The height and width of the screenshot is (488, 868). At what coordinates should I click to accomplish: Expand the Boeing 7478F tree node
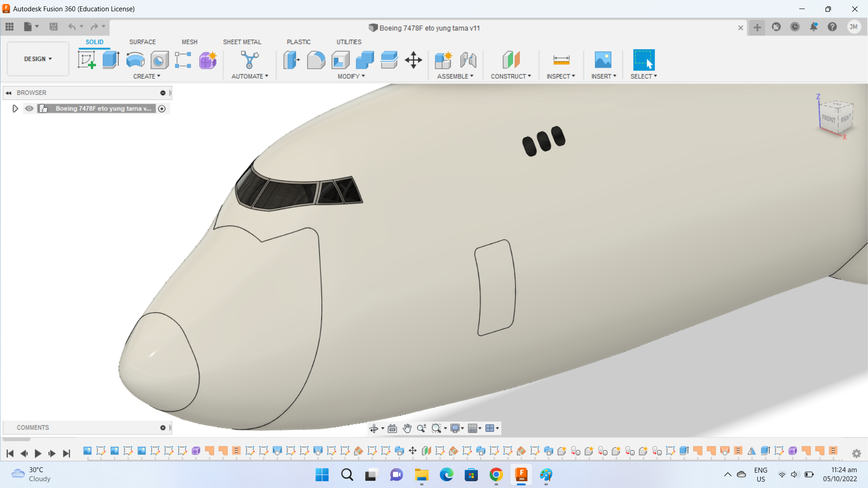click(15, 108)
